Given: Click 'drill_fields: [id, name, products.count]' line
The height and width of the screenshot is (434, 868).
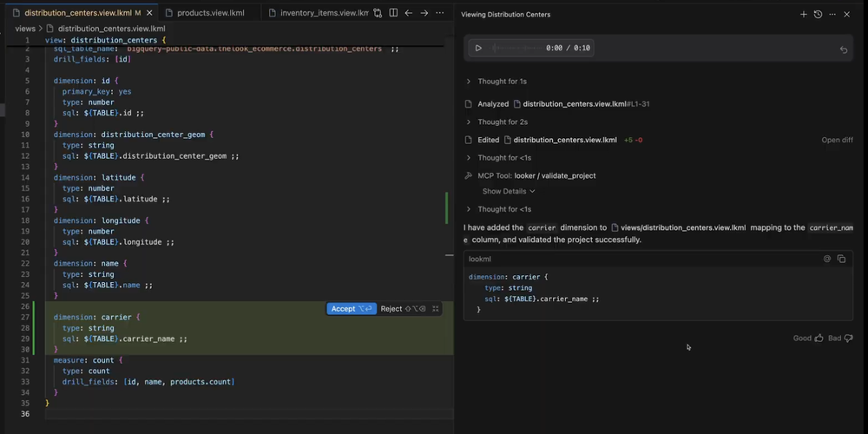Looking at the screenshot, I should point(148,382).
